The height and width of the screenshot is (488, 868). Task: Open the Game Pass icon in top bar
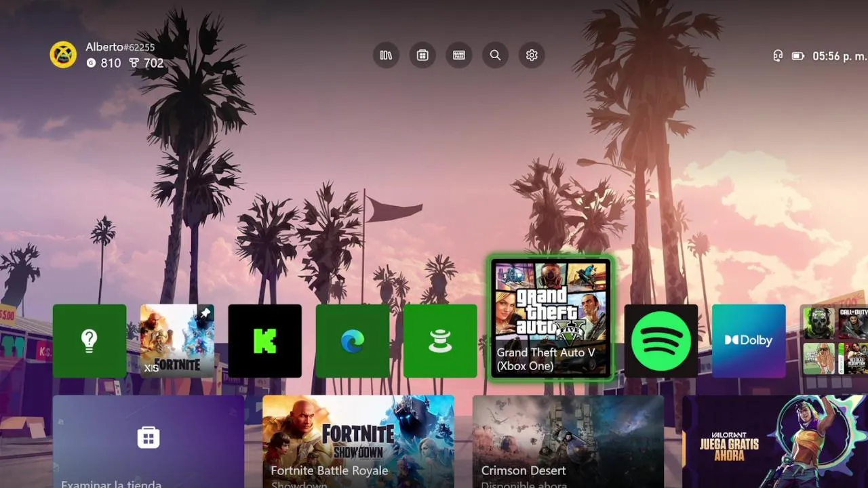point(459,56)
